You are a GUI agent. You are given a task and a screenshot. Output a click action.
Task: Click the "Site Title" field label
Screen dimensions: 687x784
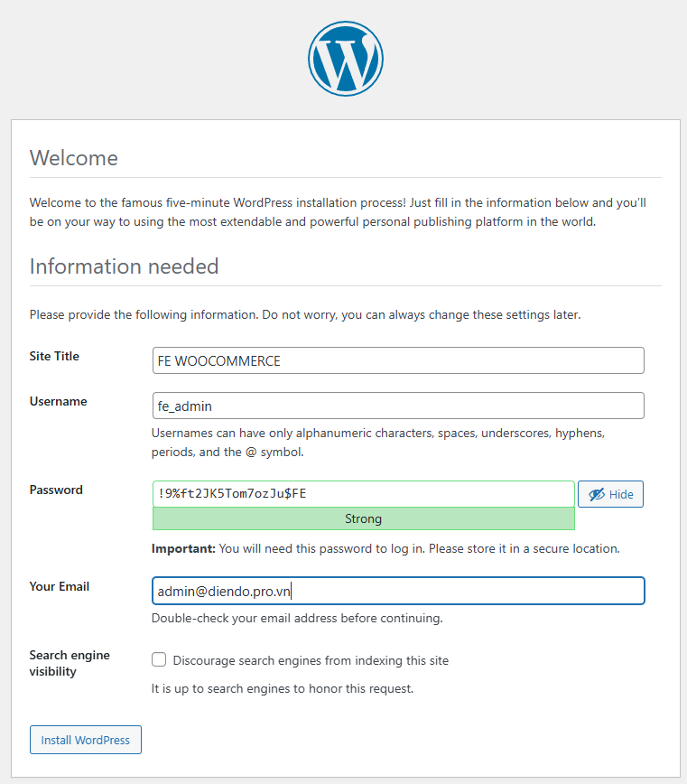tap(54, 356)
